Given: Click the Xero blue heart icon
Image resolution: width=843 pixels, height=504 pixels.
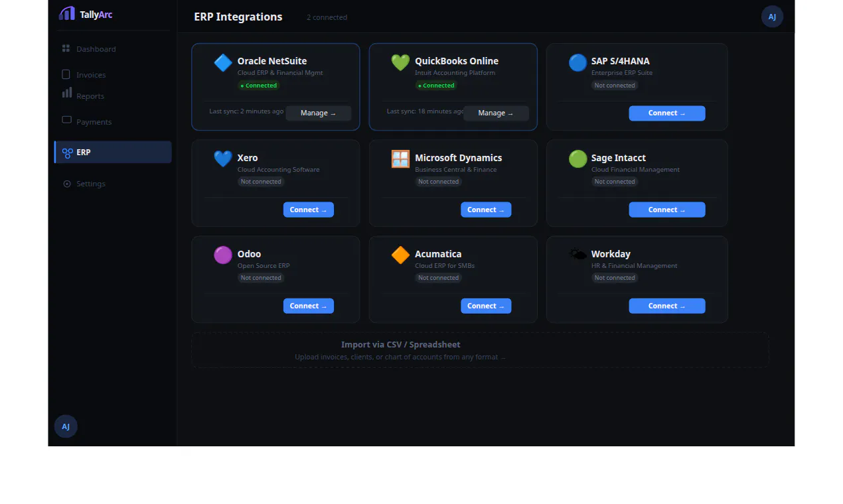Looking at the screenshot, I should [223, 159].
